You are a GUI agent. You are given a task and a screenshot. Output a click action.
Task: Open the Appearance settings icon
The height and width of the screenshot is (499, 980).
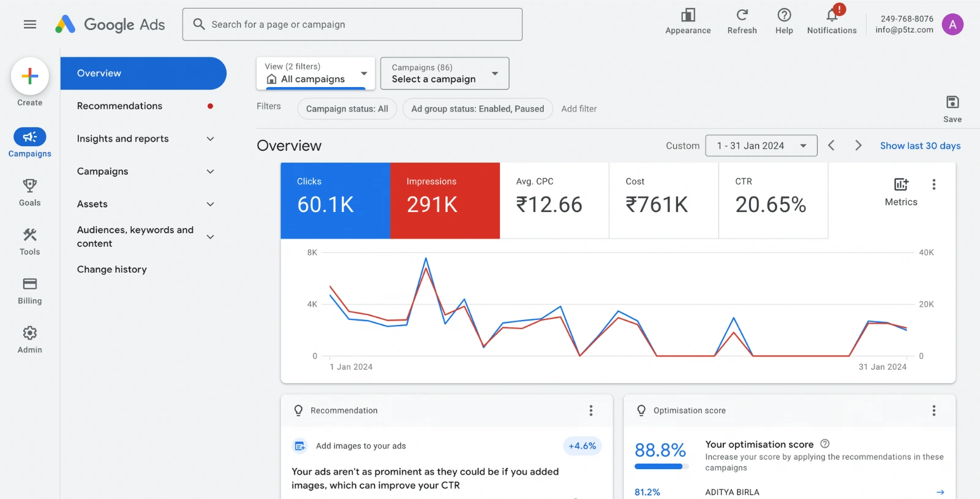click(688, 15)
